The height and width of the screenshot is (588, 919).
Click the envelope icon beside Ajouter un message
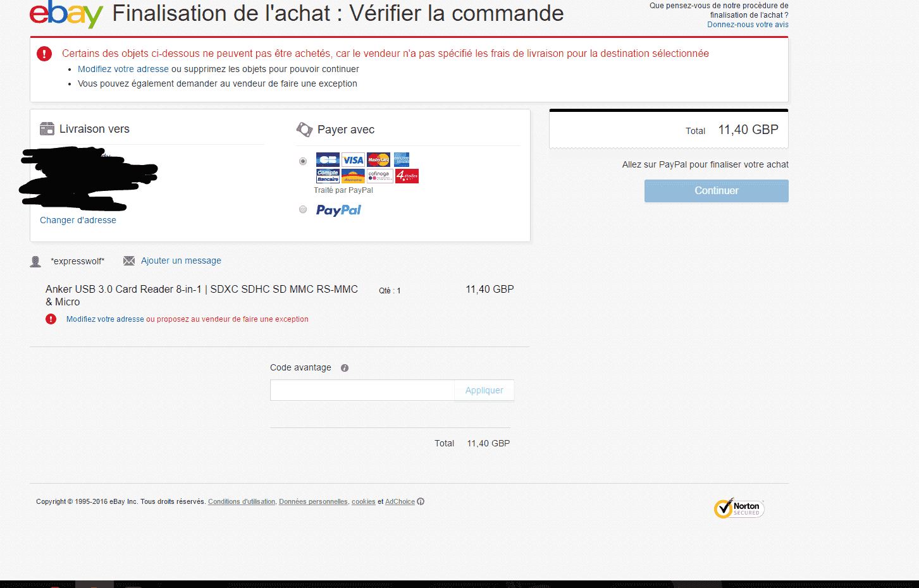129,260
